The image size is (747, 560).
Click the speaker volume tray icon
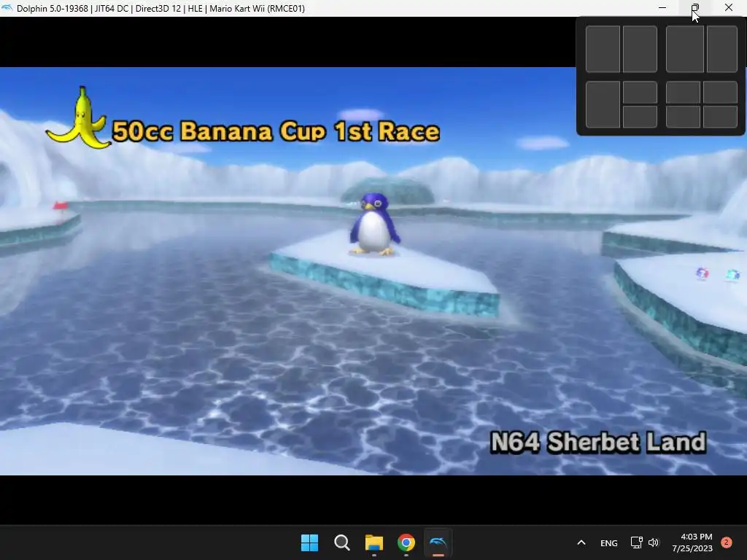[x=654, y=542]
